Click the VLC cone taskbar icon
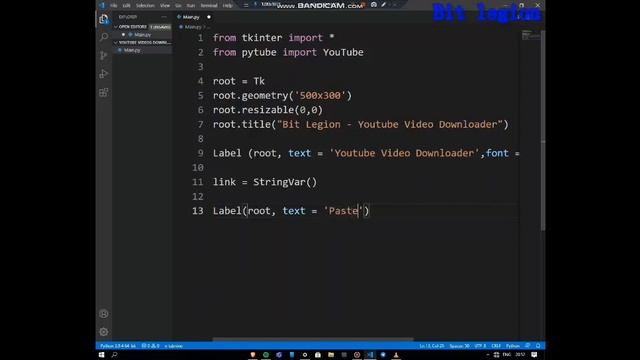Viewport: 640px width, 360px height. pyautogui.click(x=396, y=355)
